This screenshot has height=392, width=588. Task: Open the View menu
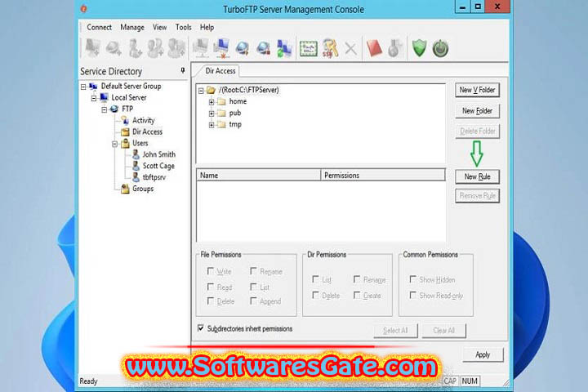click(x=160, y=28)
